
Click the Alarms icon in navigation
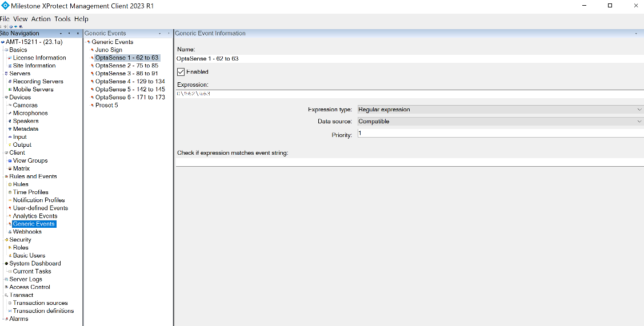[6, 319]
